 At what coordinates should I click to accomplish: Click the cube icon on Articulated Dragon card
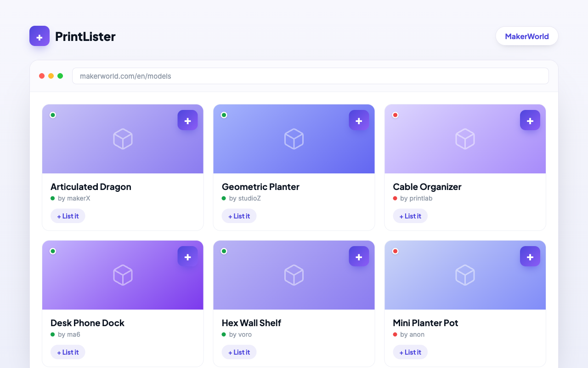(x=123, y=139)
